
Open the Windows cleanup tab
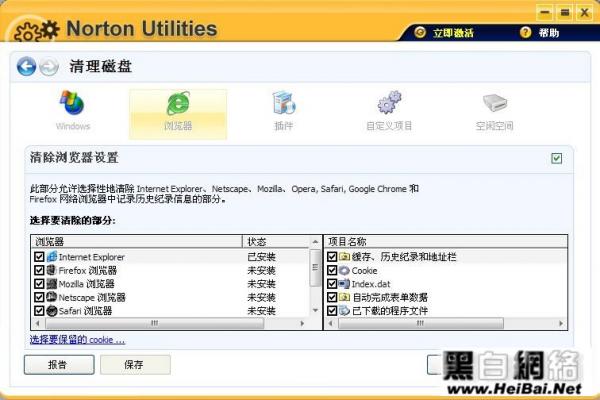click(73, 111)
